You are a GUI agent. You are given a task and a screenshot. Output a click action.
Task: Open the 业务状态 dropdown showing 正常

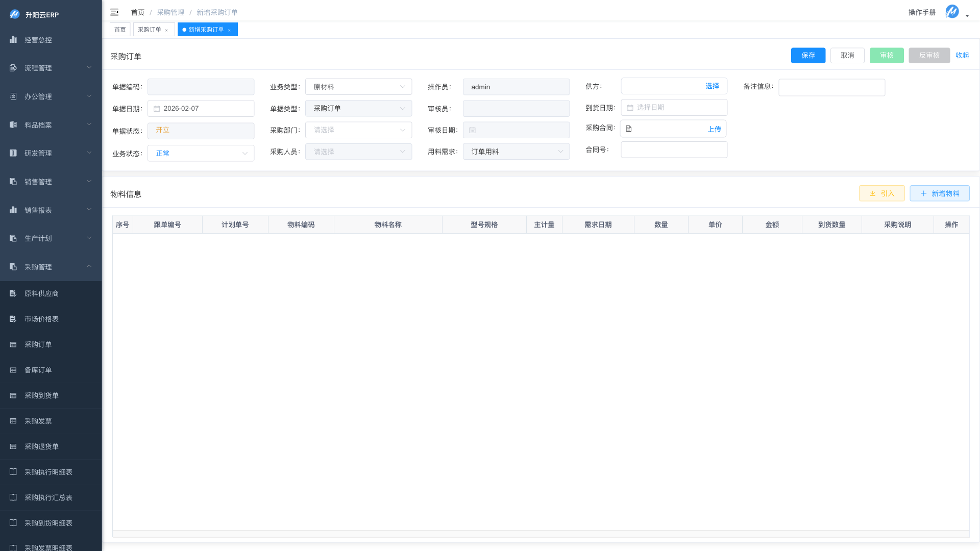(x=201, y=153)
